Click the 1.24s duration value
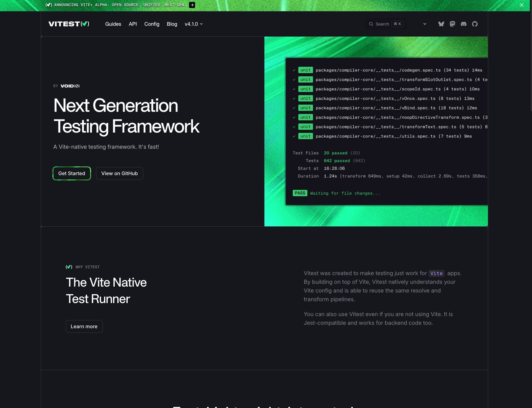Viewport: 532px width, 408px height. (x=330, y=176)
